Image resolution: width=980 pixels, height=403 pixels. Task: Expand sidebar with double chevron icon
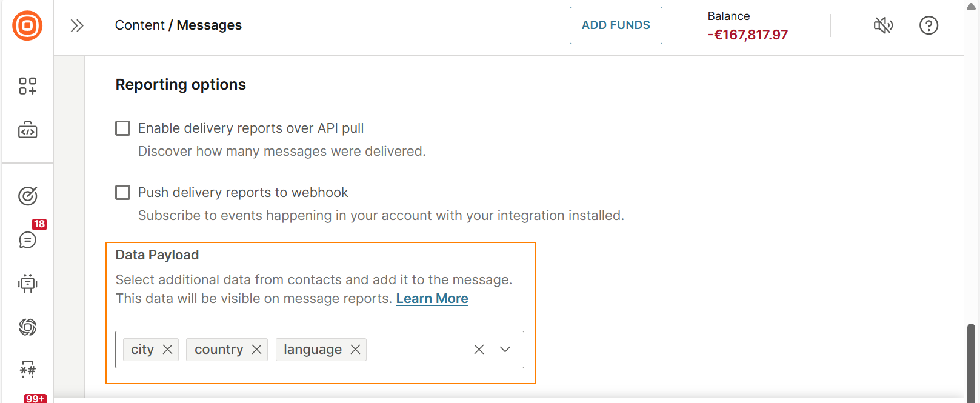(77, 25)
